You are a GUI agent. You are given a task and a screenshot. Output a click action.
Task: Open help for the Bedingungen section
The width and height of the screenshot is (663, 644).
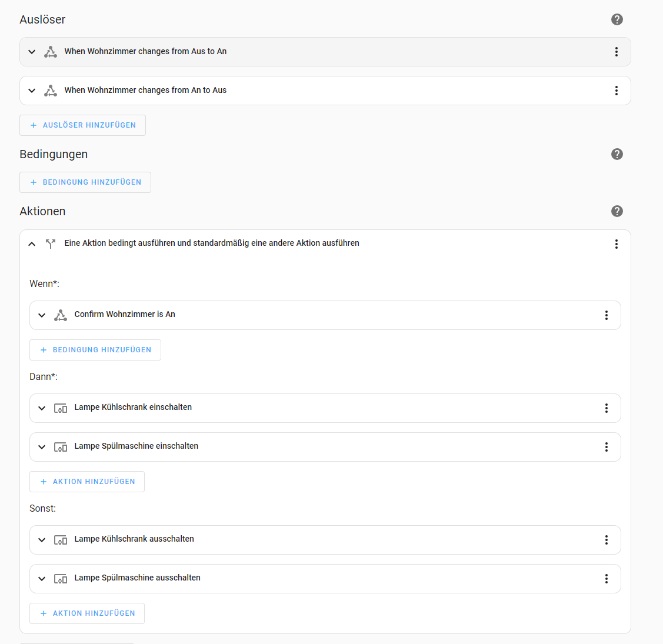coord(617,154)
